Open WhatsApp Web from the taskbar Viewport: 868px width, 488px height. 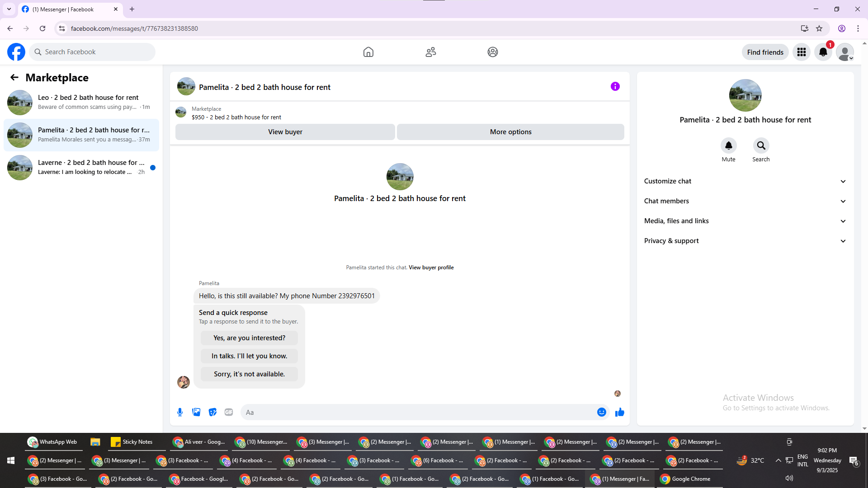[53, 442]
